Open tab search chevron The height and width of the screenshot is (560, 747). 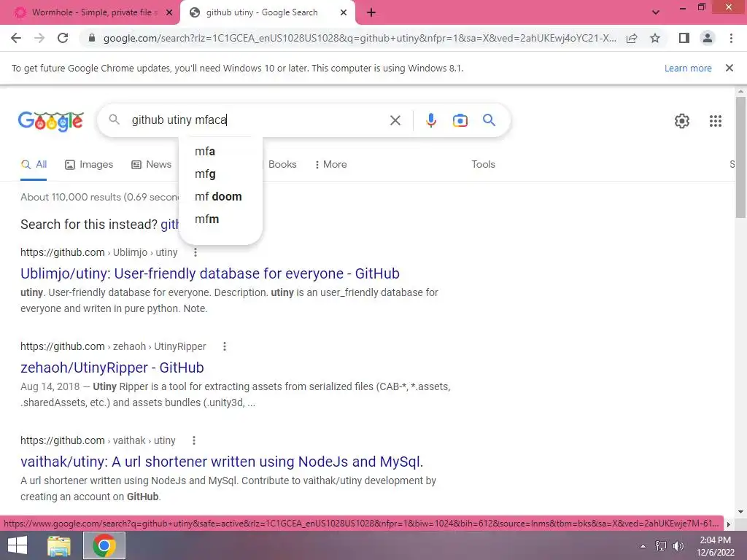pyautogui.click(x=656, y=12)
